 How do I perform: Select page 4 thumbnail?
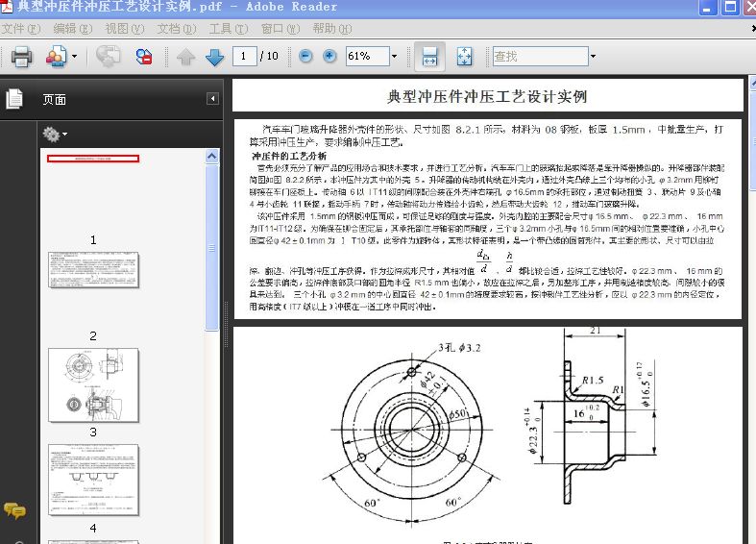93,480
